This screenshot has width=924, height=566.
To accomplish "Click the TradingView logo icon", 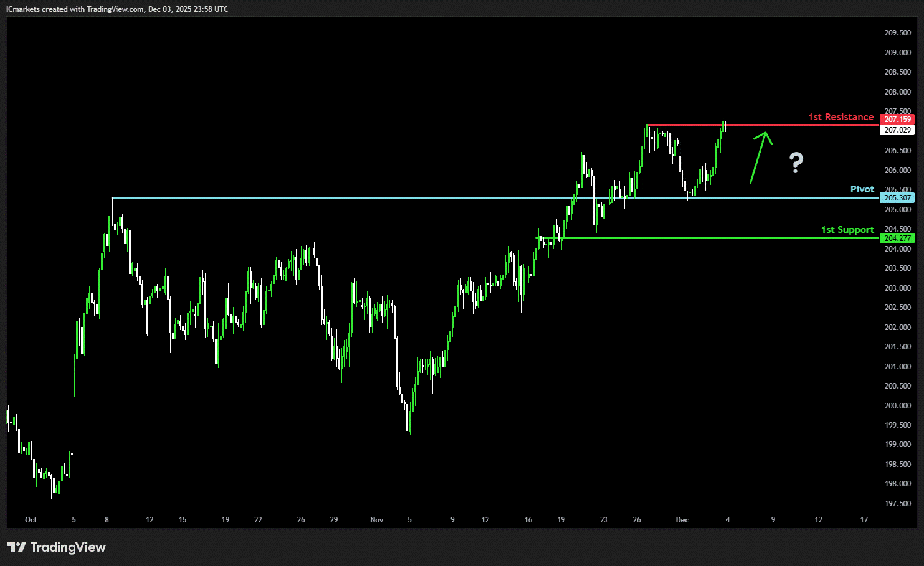I will (17, 547).
